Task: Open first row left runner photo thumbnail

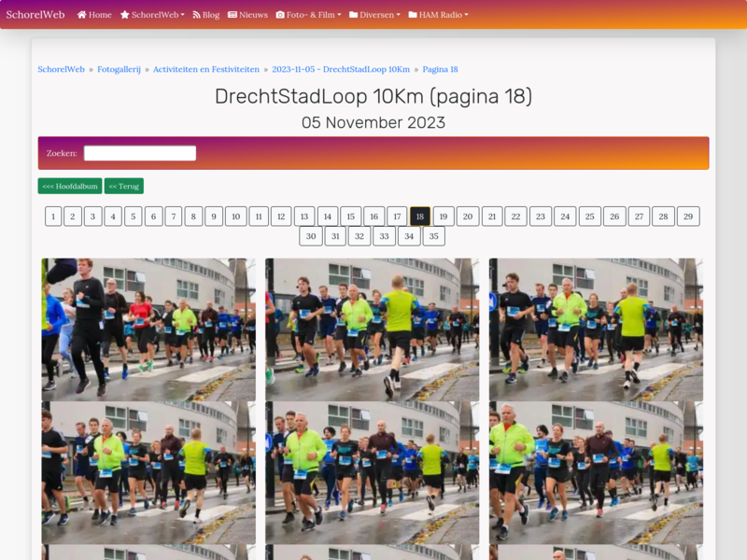Action: click(148, 329)
